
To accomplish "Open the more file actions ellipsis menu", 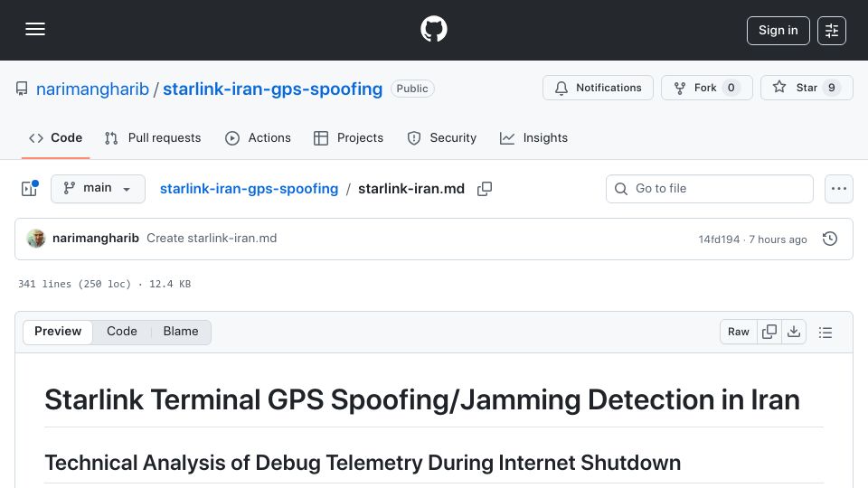I will (839, 189).
